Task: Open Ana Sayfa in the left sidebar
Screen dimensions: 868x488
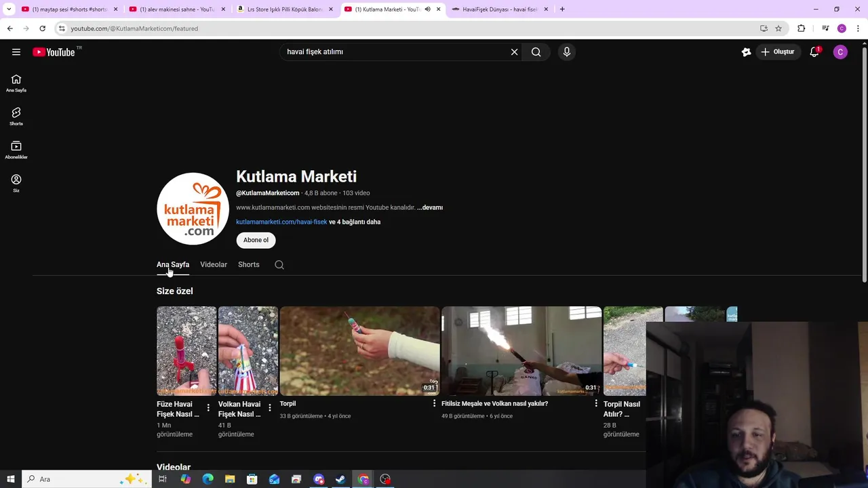Action: click(x=16, y=83)
